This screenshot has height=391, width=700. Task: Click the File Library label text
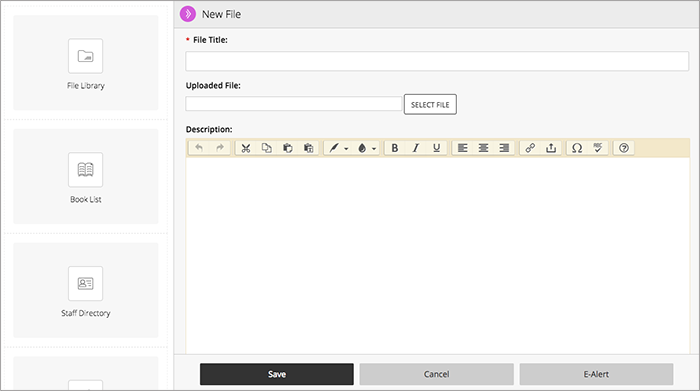coord(86,86)
